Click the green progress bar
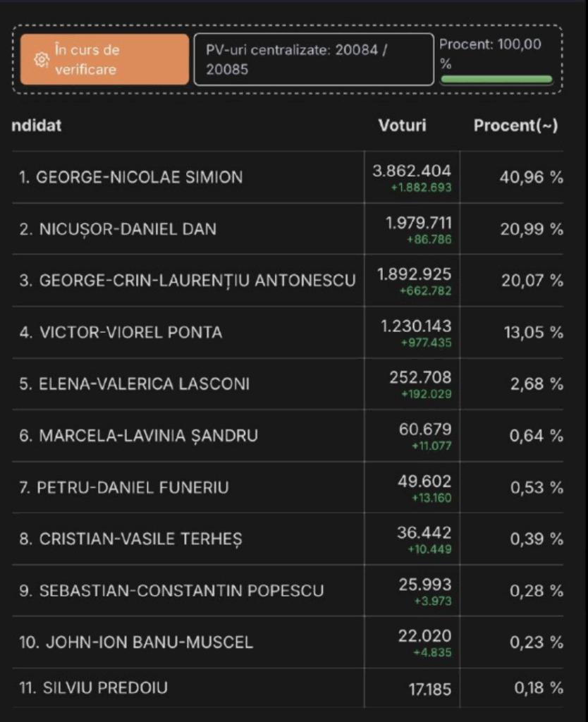Screen dimensions: 588x722 point(496,79)
